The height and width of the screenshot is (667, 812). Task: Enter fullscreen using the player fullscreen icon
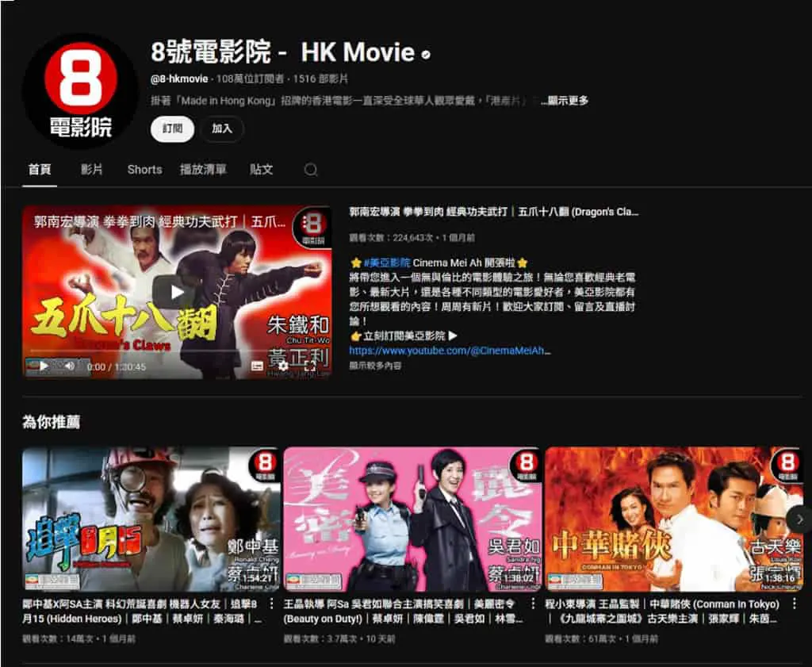point(310,366)
